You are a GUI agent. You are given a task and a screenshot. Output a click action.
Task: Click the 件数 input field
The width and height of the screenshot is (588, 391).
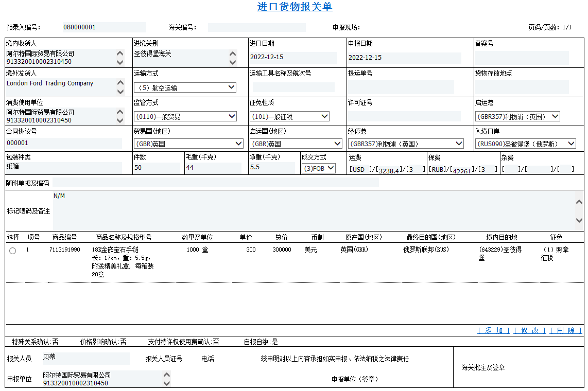(157, 168)
